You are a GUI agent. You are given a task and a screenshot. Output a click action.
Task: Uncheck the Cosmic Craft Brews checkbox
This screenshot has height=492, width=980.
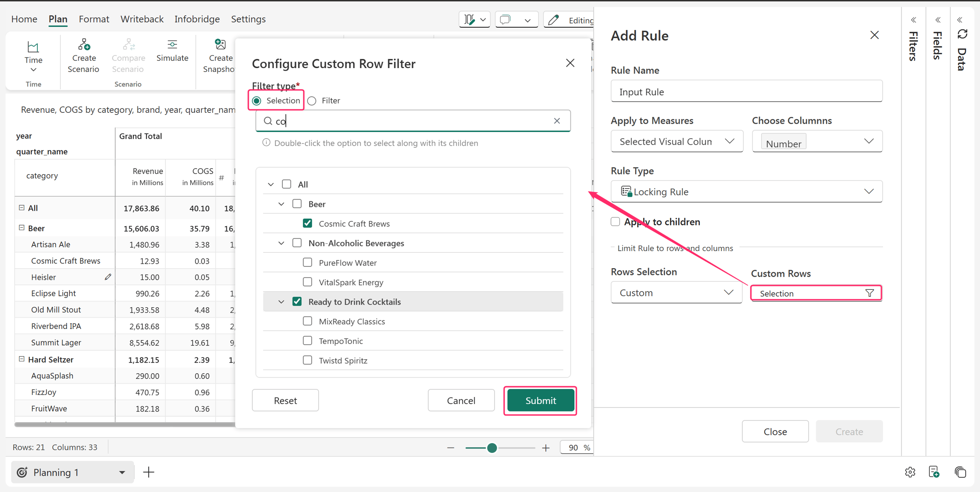point(307,223)
